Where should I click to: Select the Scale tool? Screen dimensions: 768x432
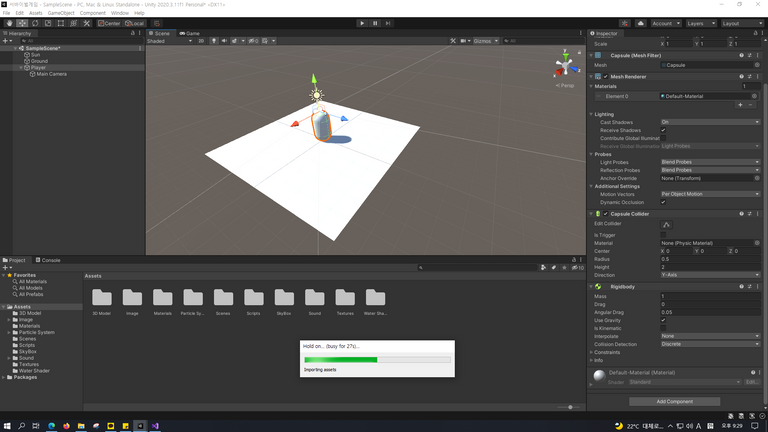[x=48, y=23]
